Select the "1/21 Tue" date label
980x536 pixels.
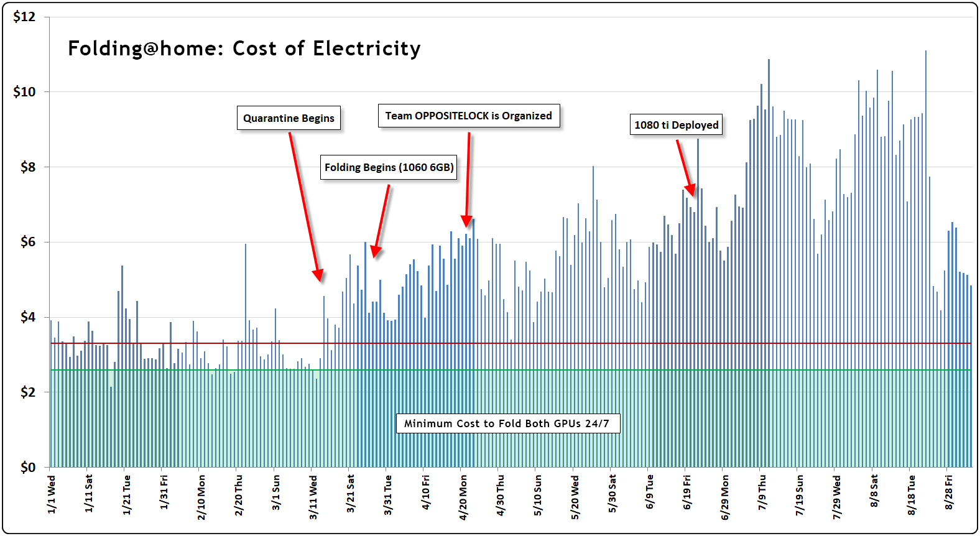(x=127, y=495)
